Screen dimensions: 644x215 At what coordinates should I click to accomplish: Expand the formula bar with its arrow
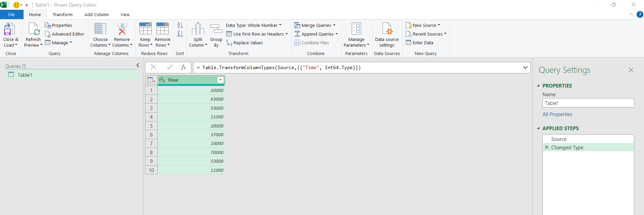tap(525, 67)
